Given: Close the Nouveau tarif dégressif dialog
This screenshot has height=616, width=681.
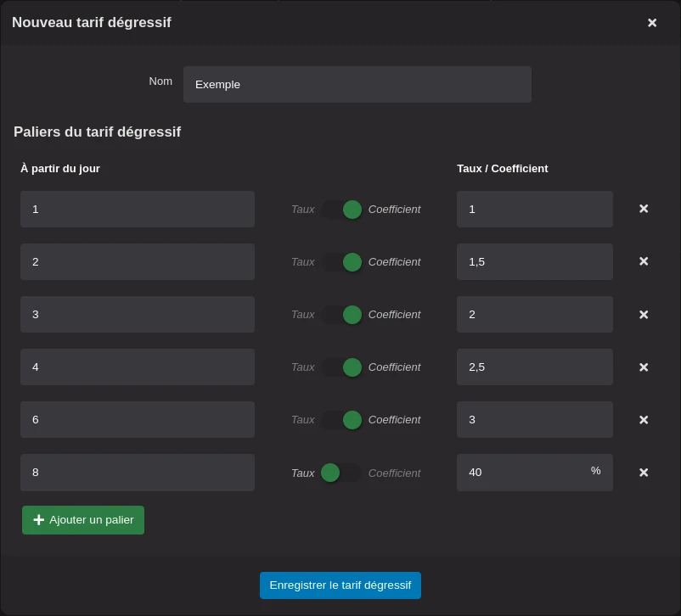Looking at the screenshot, I should tap(652, 23).
